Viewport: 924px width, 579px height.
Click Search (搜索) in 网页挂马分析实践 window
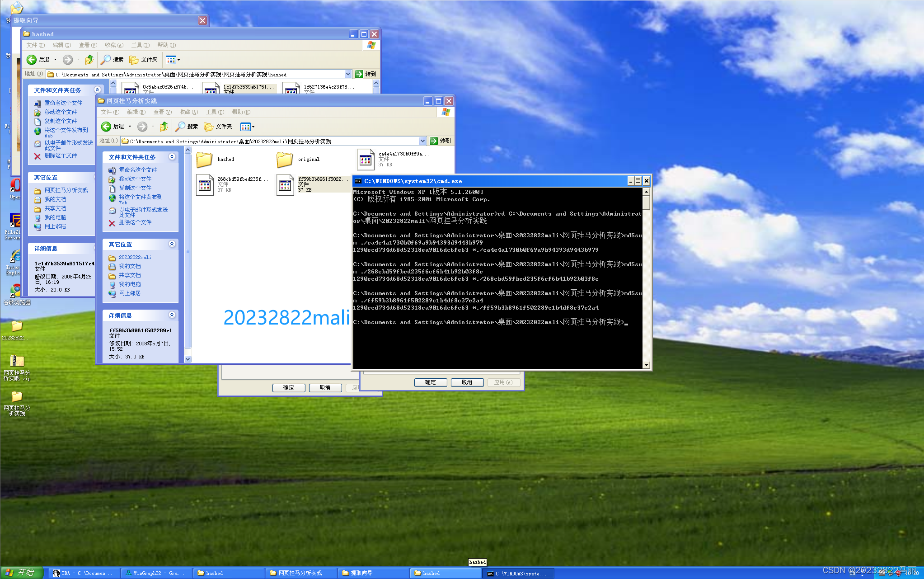[187, 127]
